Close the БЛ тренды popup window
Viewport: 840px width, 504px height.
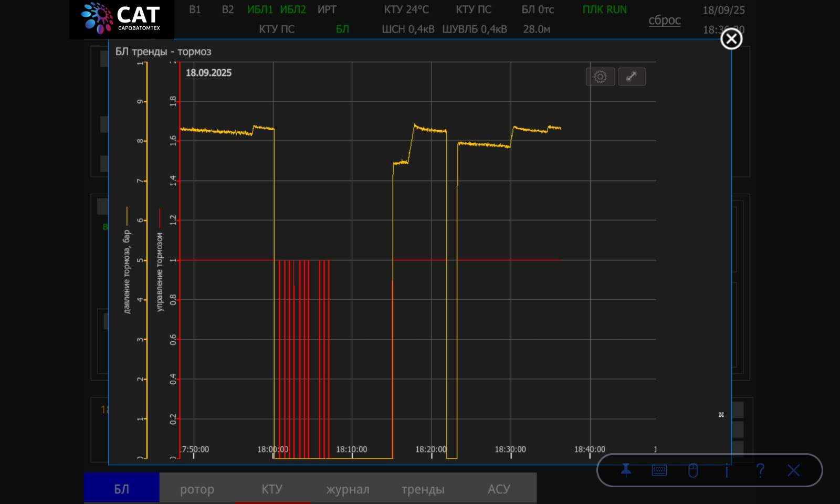pyautogui.click(x=731, y=39)
